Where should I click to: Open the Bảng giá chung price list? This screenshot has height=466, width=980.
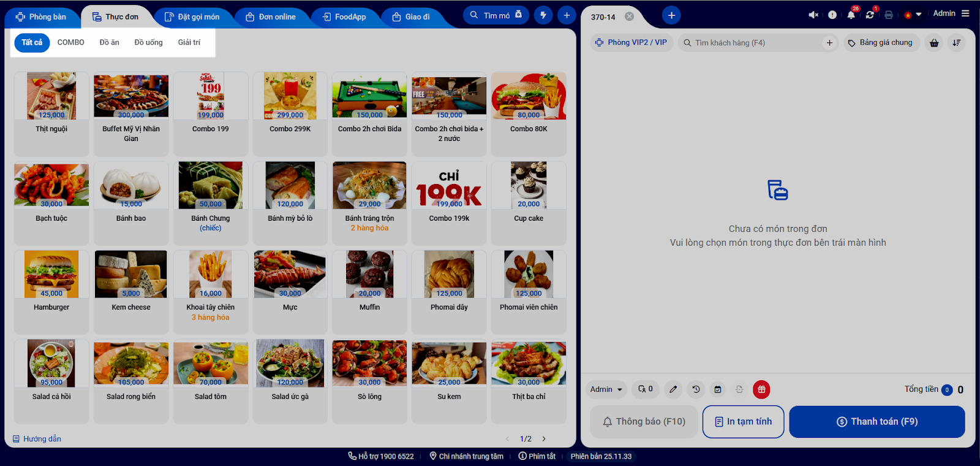point(881,43)
